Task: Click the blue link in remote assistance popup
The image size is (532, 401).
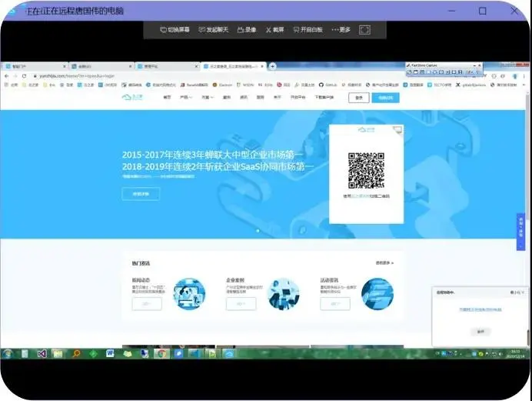Action: [x=480, y=309]
